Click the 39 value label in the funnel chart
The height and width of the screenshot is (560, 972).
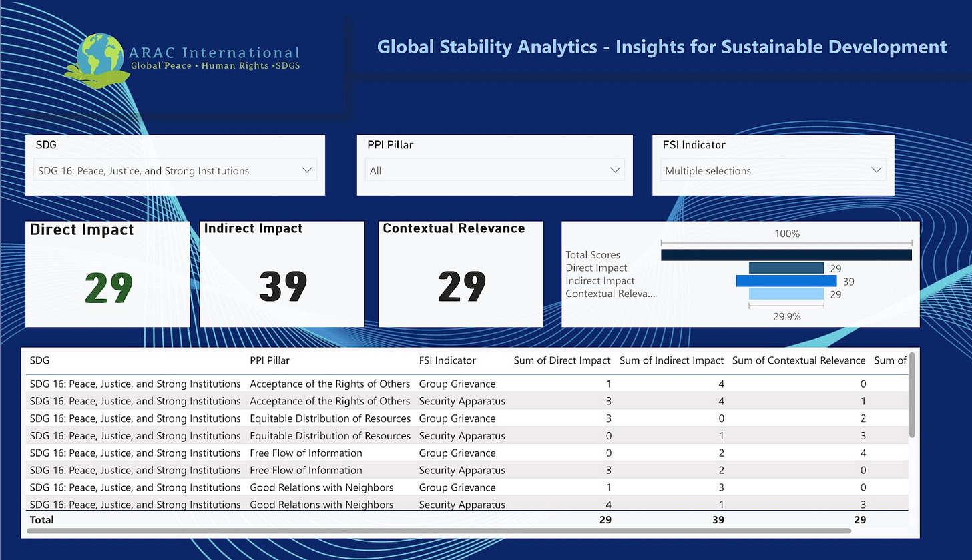click(848, 281)
